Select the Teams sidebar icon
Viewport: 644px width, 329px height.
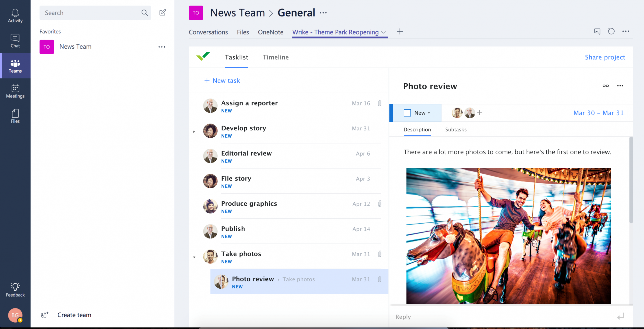(x=15, y=66)
